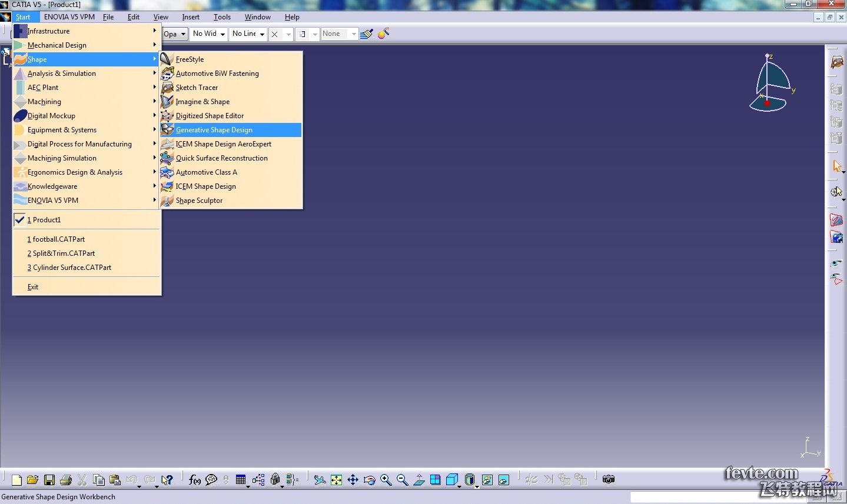Open the Formula f(x) tool

tap(195, 480)
